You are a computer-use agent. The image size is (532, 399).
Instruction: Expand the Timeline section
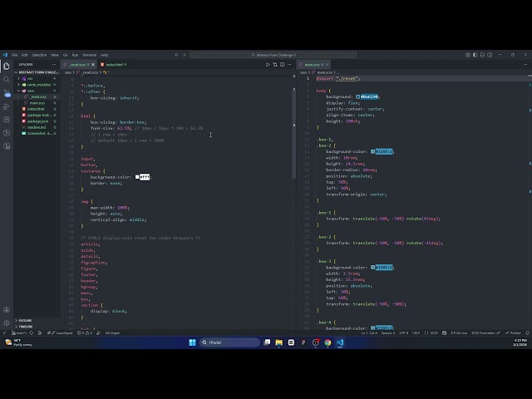pyautogui.click(x=37, y=327)
